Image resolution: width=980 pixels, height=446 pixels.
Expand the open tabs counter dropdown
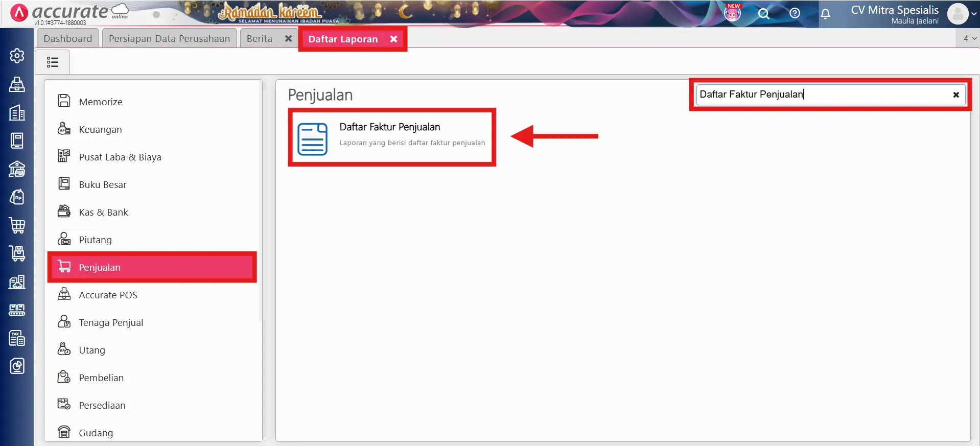pos(969,38)
